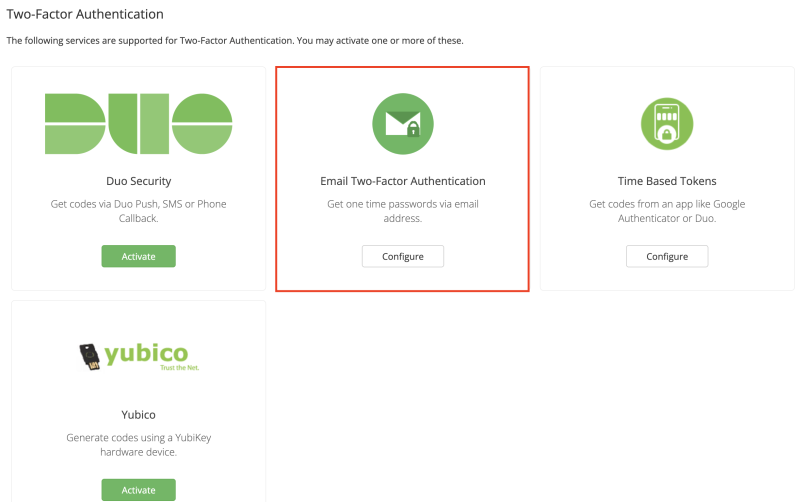Select the Email Two-Factor Authentication title
The width and height of the screenshot is (806, 502).
click(402, 181)
